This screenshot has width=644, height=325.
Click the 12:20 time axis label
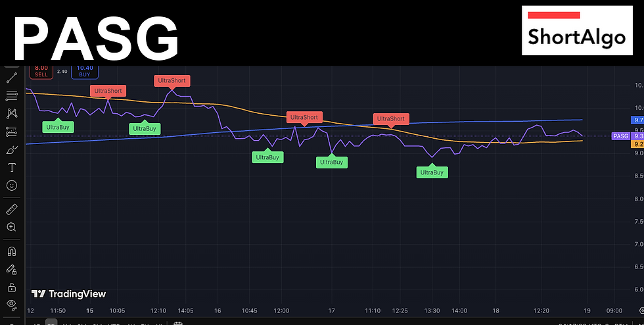[x=541, y=311]
